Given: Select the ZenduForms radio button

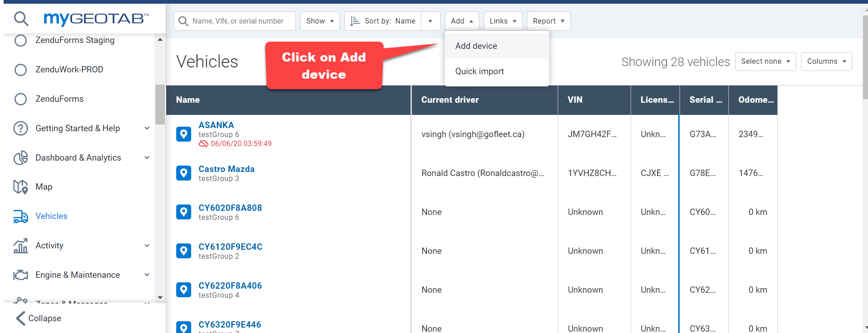Looking at the screenshot, I should [20, 99].
